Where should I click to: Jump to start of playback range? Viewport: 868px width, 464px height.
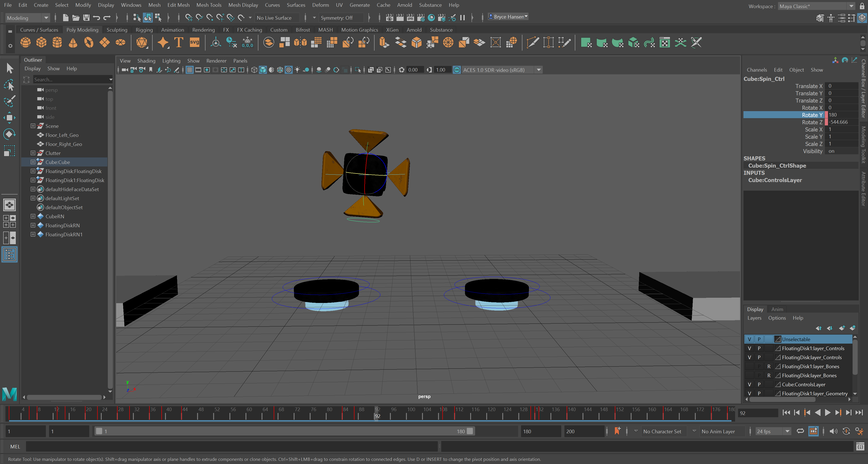[x=786, y=413]
